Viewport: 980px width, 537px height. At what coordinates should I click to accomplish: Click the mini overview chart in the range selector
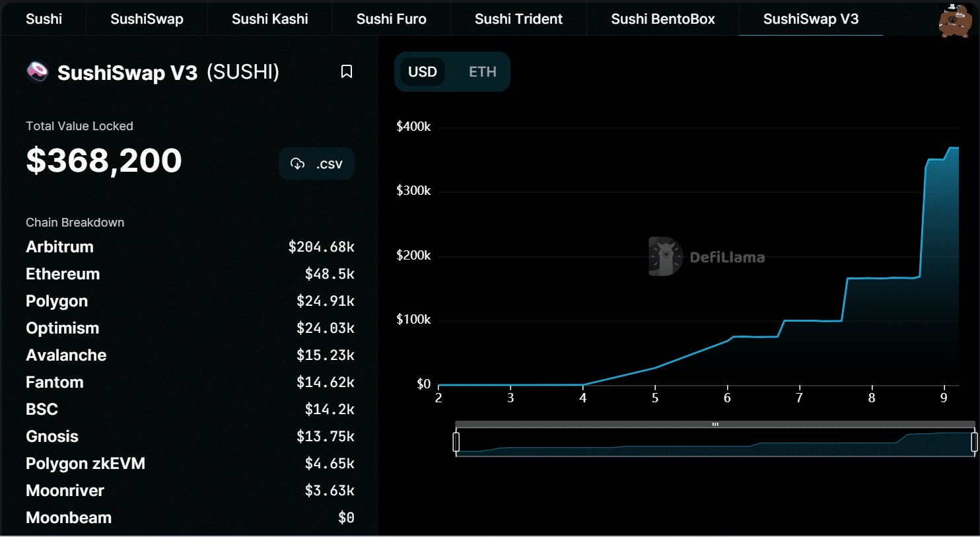tap(715, 442)
